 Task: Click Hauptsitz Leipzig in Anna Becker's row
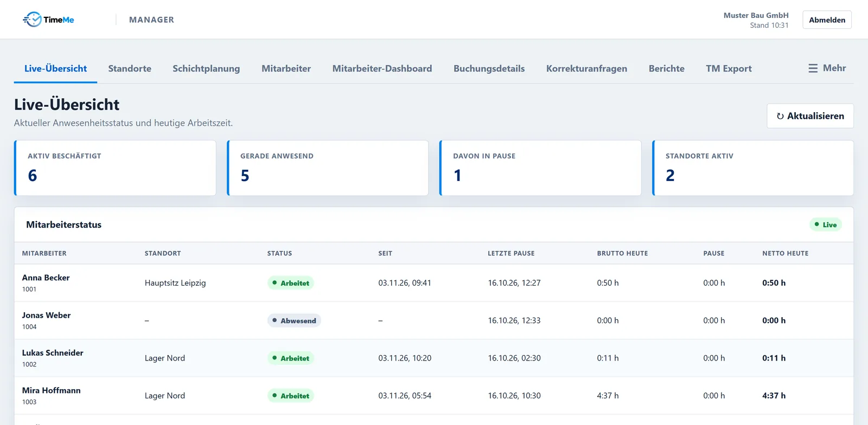coord(175,283)
